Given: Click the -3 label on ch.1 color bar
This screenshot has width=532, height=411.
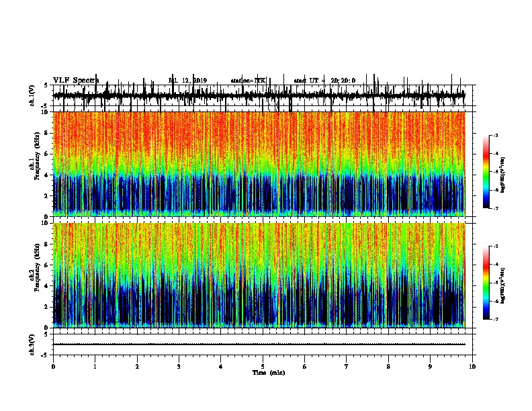Looking at the screenshot, I should click(x=495, y=135).
